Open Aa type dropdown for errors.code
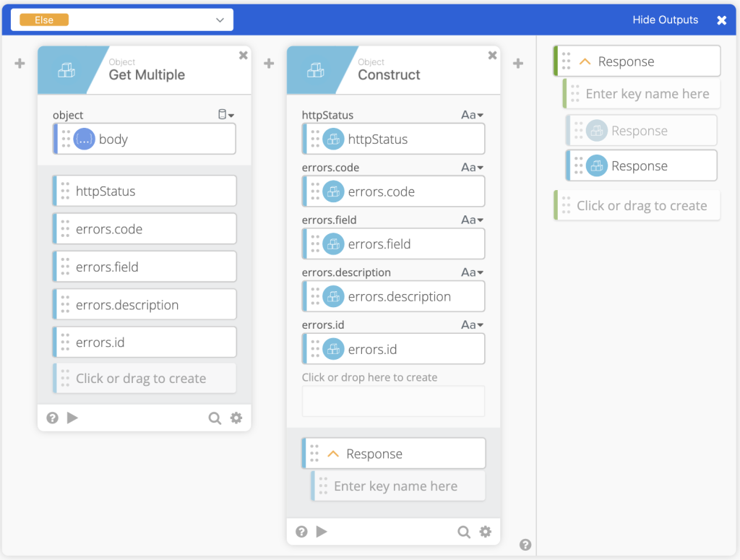The width and height of the screenshot is (740, 560). pos(473,168)
